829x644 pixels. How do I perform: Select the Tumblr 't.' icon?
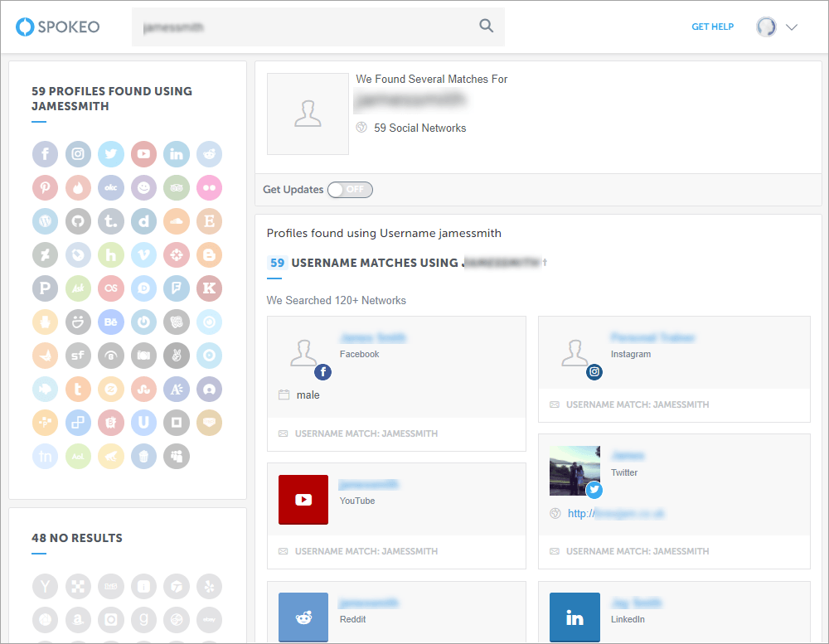click(x=111, y=221)
